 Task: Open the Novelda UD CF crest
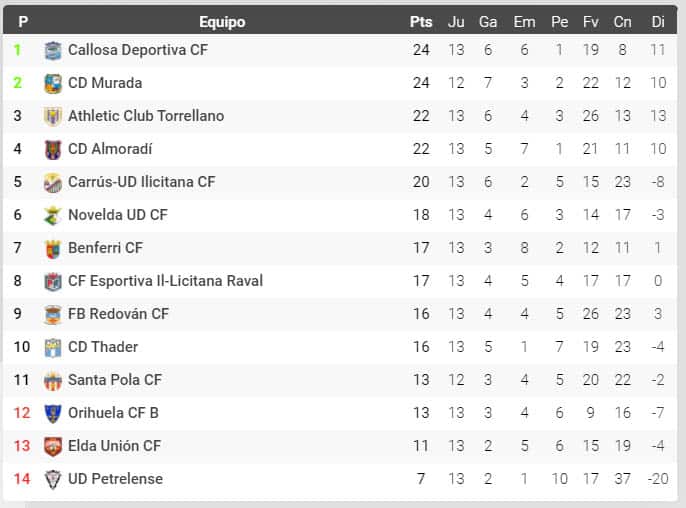tap(53, 215)
